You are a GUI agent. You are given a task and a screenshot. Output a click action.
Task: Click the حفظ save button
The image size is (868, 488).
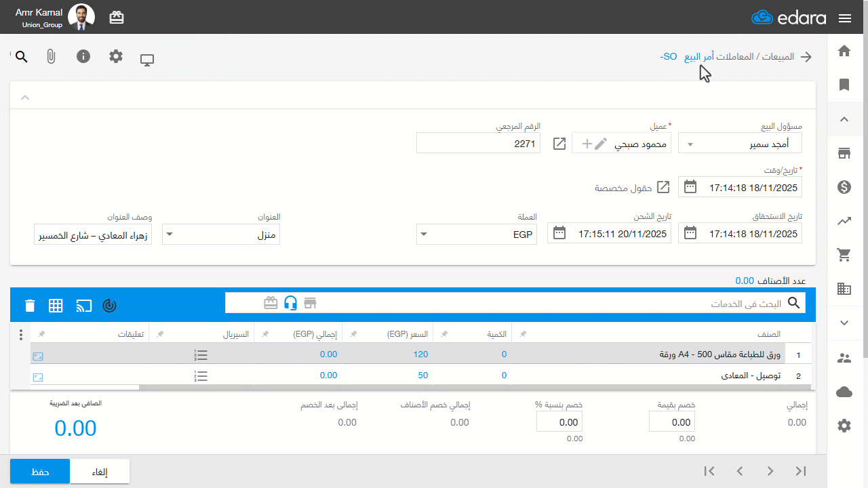40,472
